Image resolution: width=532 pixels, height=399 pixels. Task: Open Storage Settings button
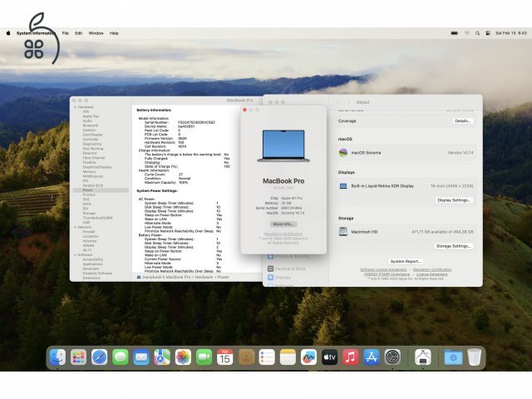(453, 246)
